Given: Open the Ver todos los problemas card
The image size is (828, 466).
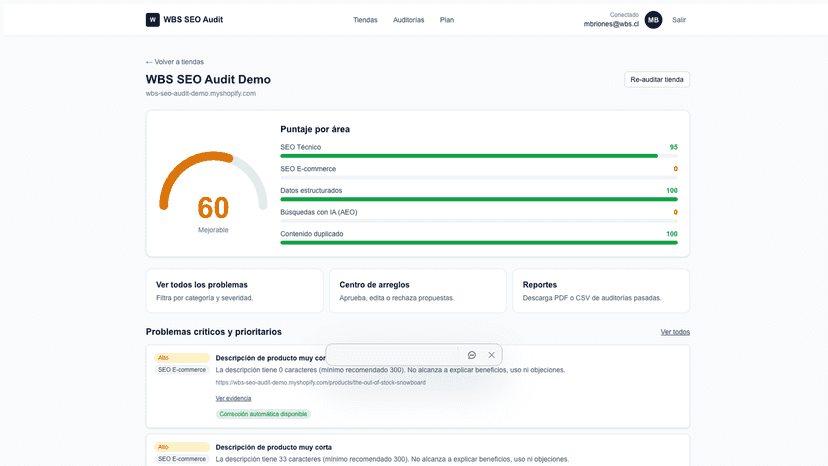Looking at the screenshot, I should pos(234,291).
